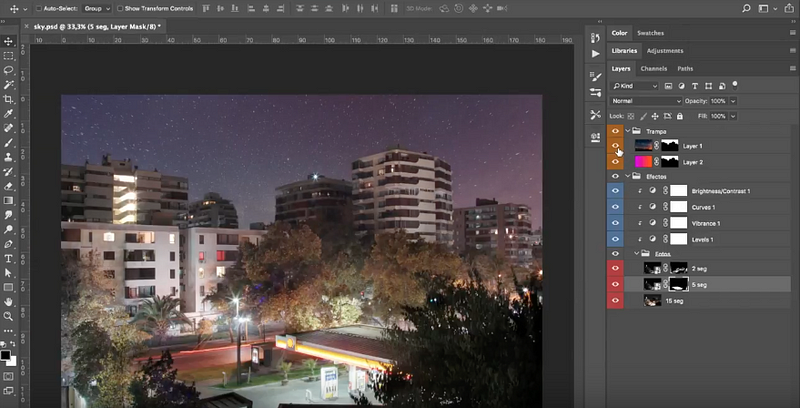Select the Move tool in the toolbar
The width and height of the screenshot is (800, 408).
click(x=8, y=41)
